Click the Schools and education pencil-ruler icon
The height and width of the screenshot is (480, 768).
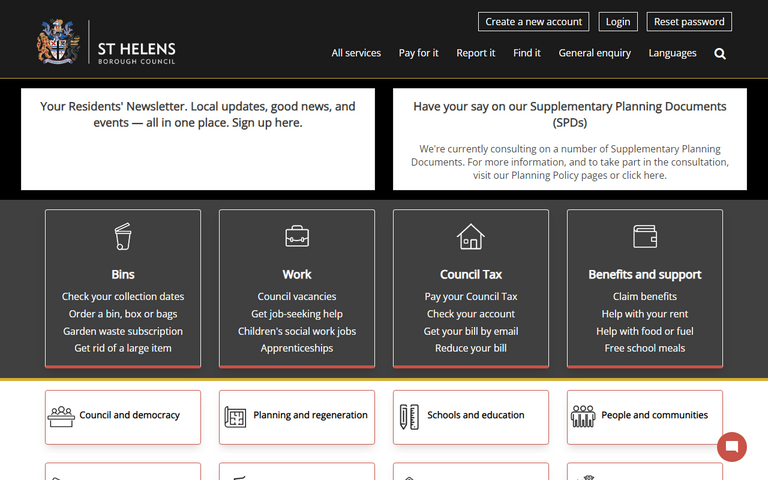click(409, 416)
